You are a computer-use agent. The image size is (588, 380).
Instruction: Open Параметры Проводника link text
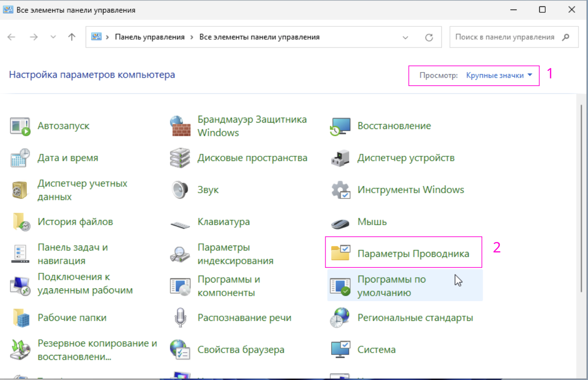[x=413, y=254]
